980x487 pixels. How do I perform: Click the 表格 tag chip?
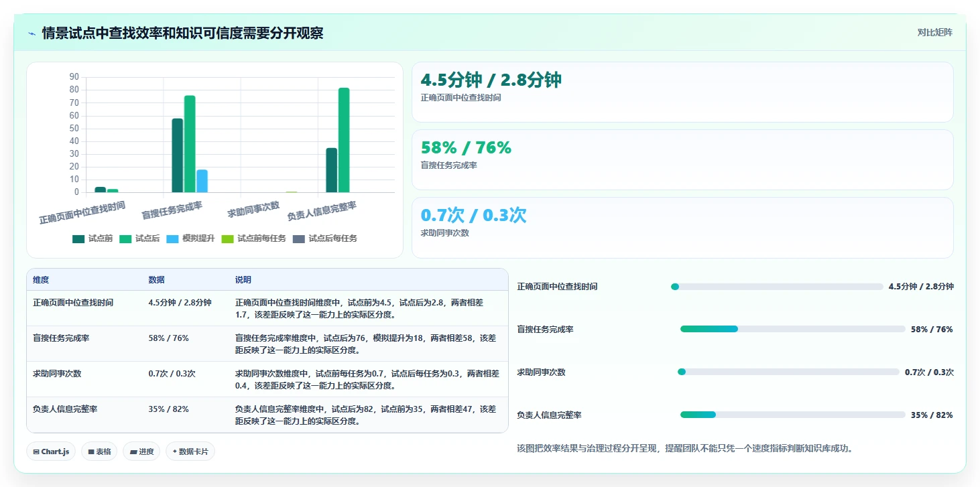click(100, 451)
